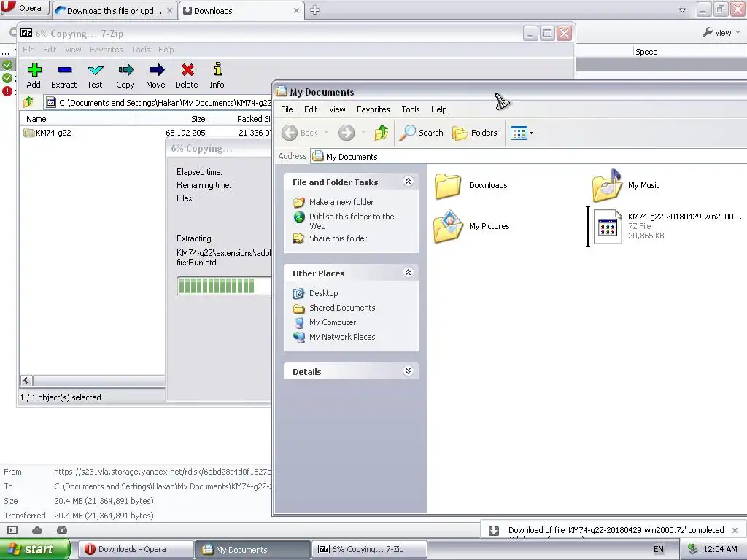Select the Downloads folder icon
Screen dimensions: 747x560
click(x=447, y=185)
